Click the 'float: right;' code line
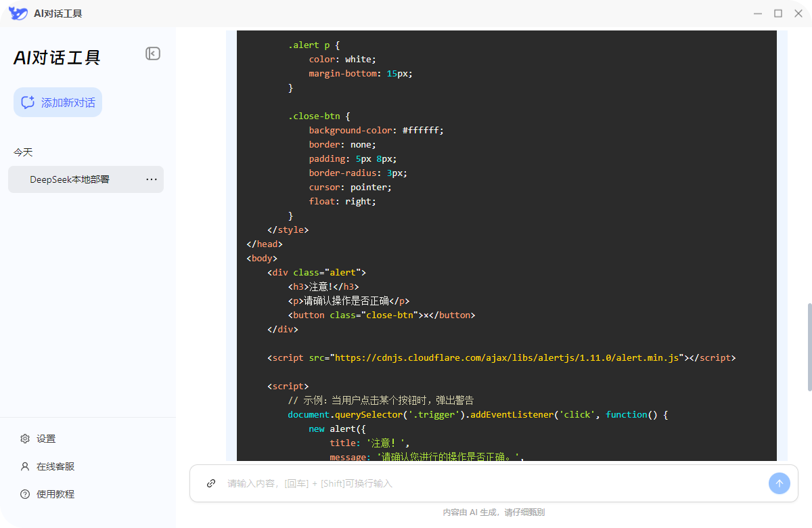This screenshot has height=528, width=812. click(x=342, y=201)
